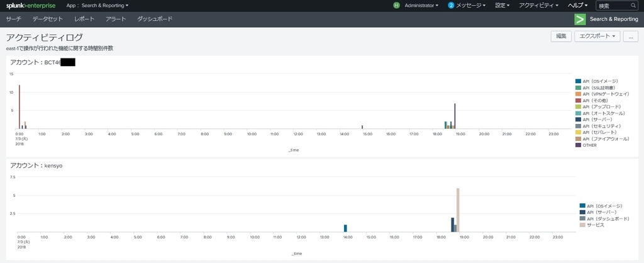Click the green H administrator avatar
This screenshot has height=263, width=644.
pyautogui.click(x=396, y=6)
